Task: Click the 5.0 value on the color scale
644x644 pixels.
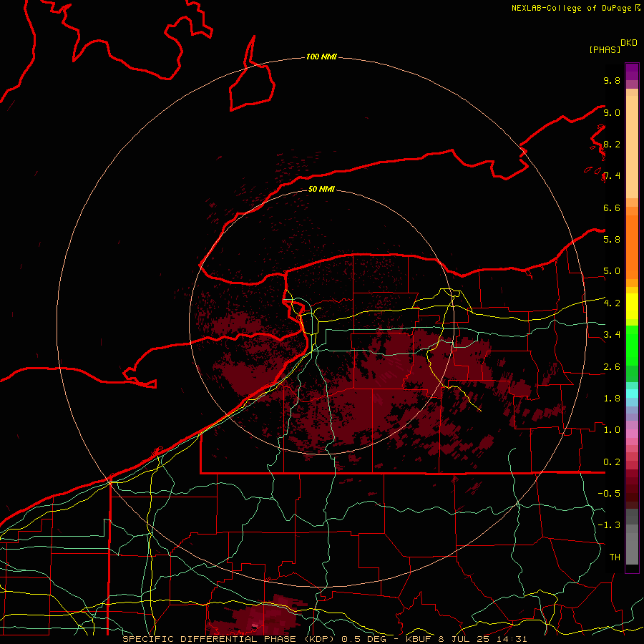Action: [612, 271]
